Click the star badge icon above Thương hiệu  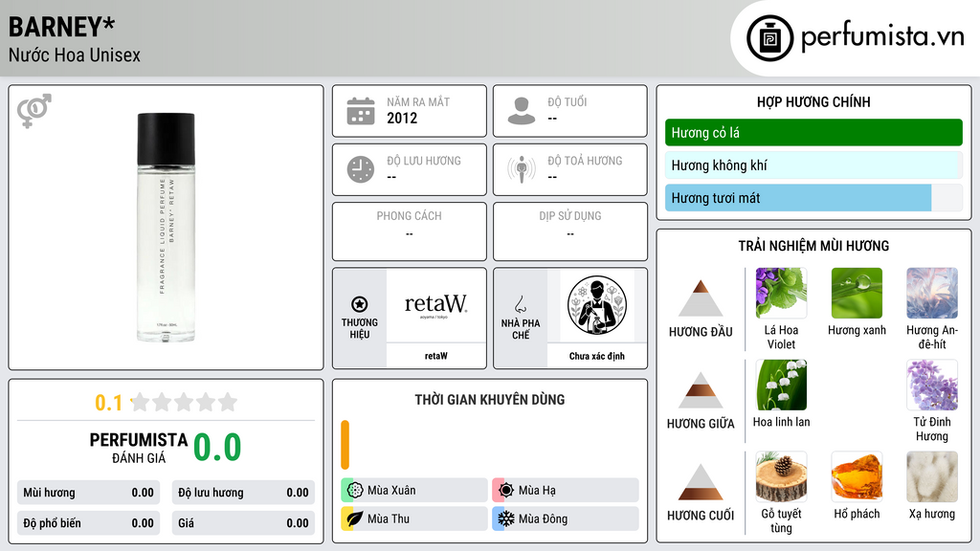(x=360, y=304)
